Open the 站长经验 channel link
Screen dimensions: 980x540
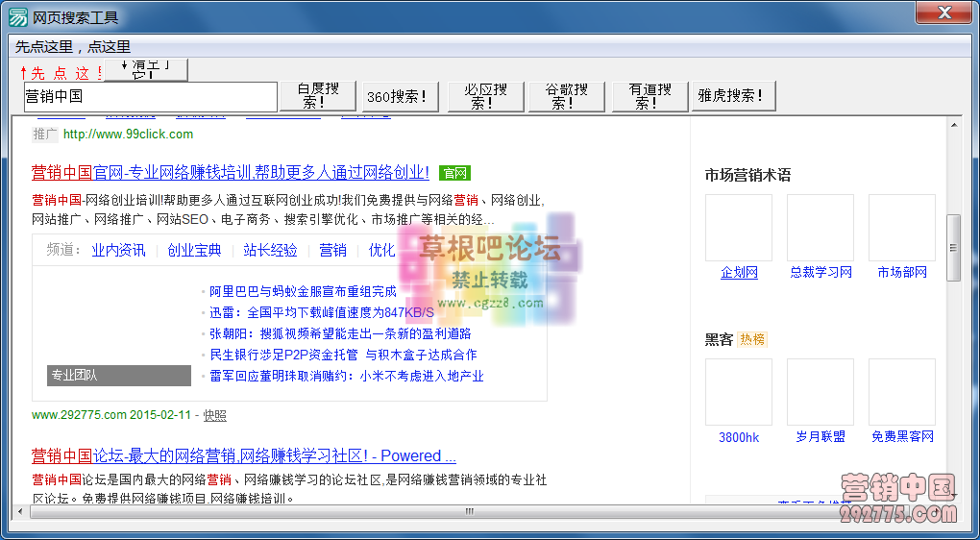[x=270, y=251]
